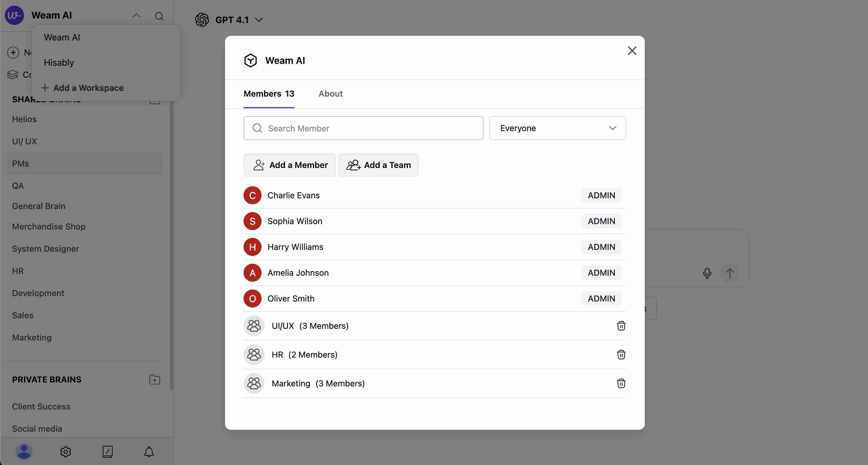868x465 pixels.
Task: Click the profile avatar icon
Action: [24, 451]
